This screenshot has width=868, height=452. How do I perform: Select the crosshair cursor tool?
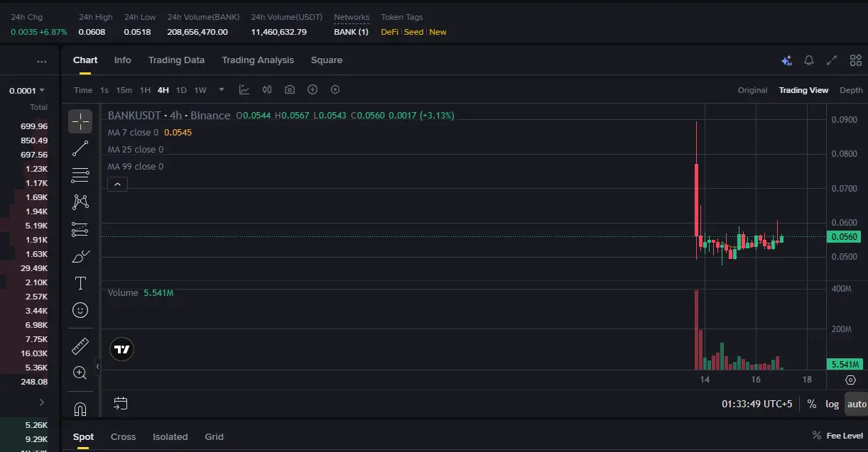click(x=80, y=121)
